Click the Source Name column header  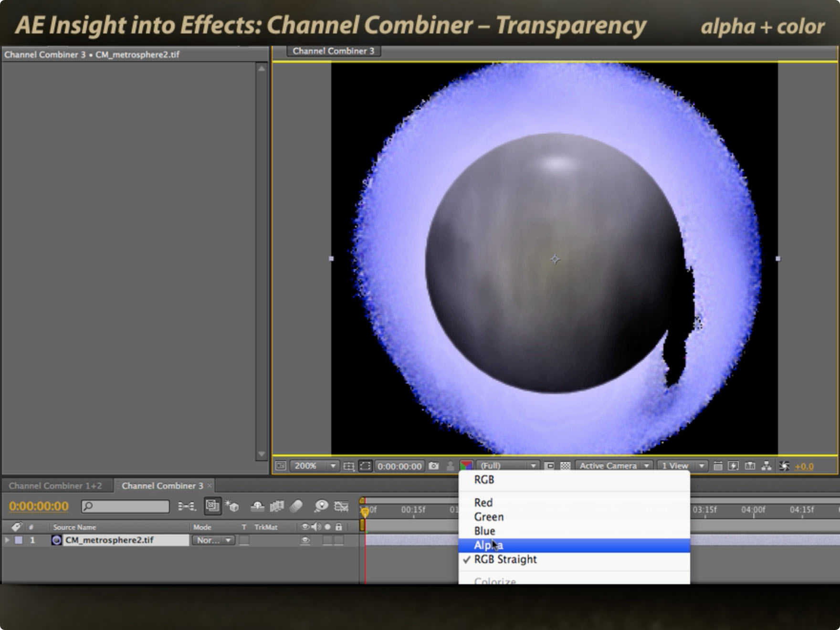[74, 527]
